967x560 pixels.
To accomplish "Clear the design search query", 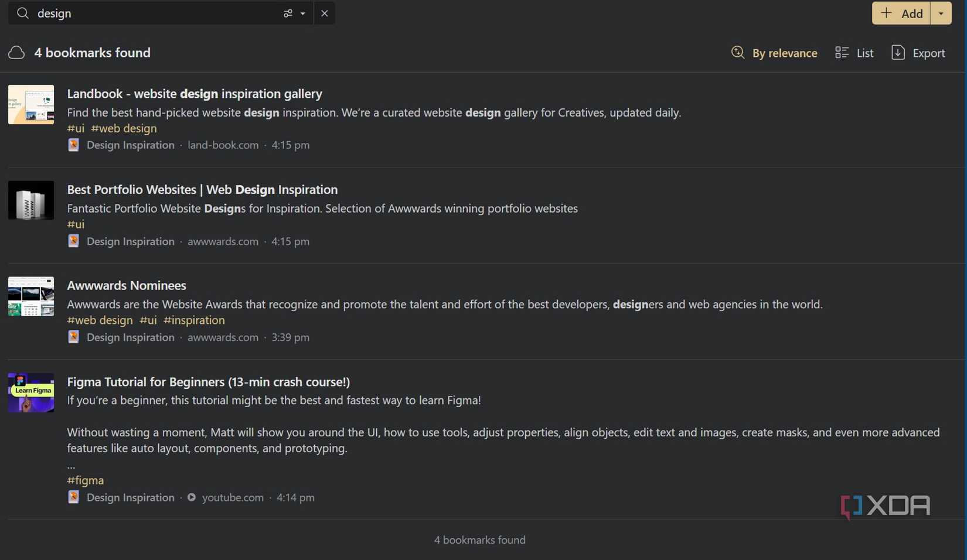I will (x=324, y=13).
